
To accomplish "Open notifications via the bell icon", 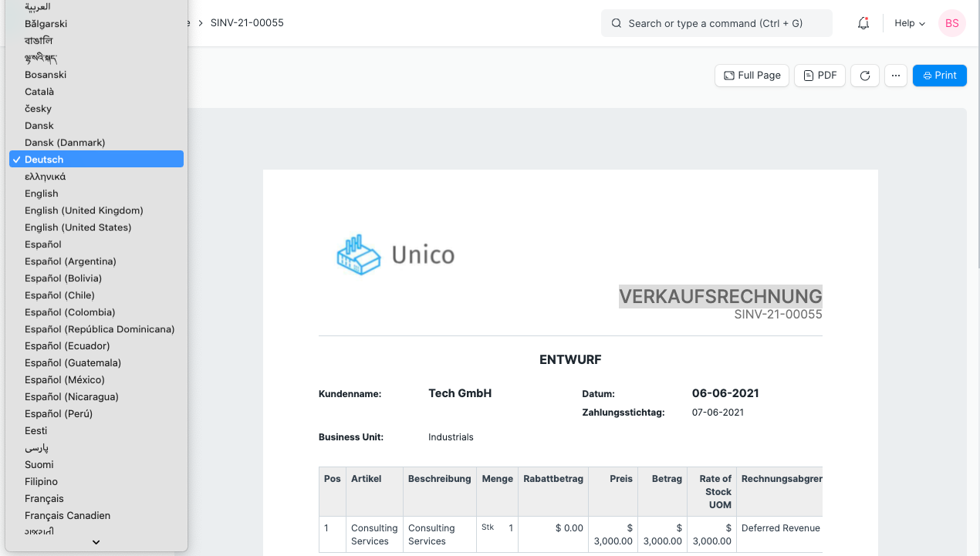I will 863,23.
